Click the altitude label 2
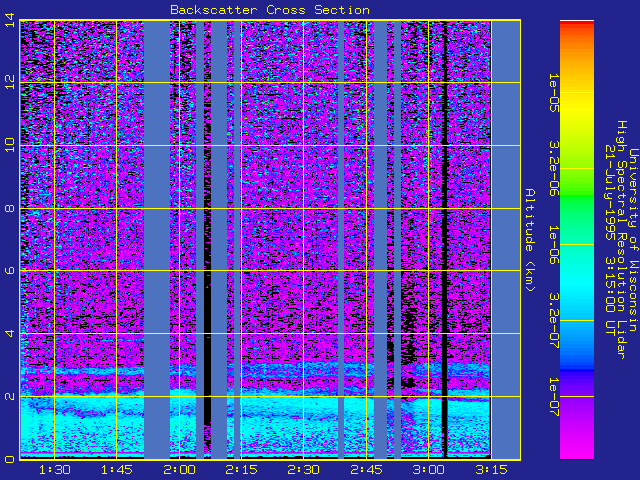This screenshot has width=640, height=480. tap(10, 396)
